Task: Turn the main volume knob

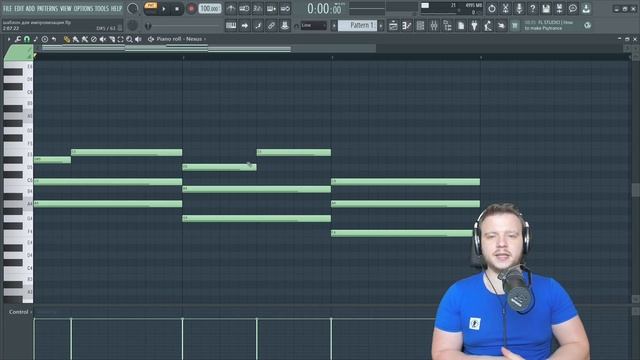Action: (133, 8)
